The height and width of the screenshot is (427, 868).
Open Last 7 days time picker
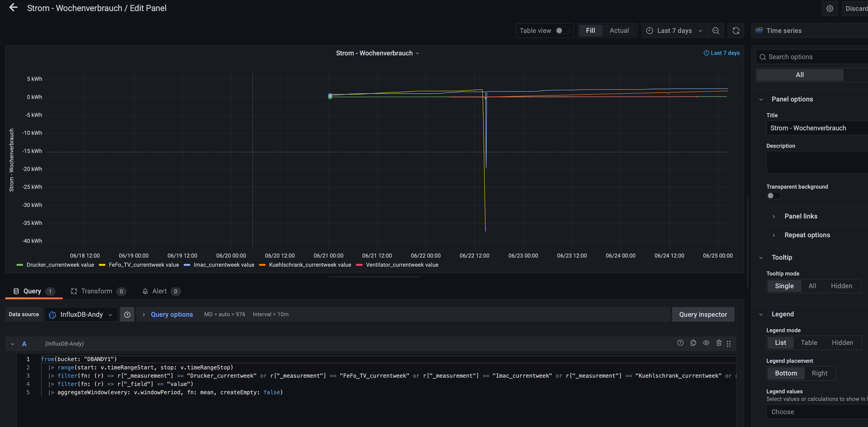tap(674, 31)
